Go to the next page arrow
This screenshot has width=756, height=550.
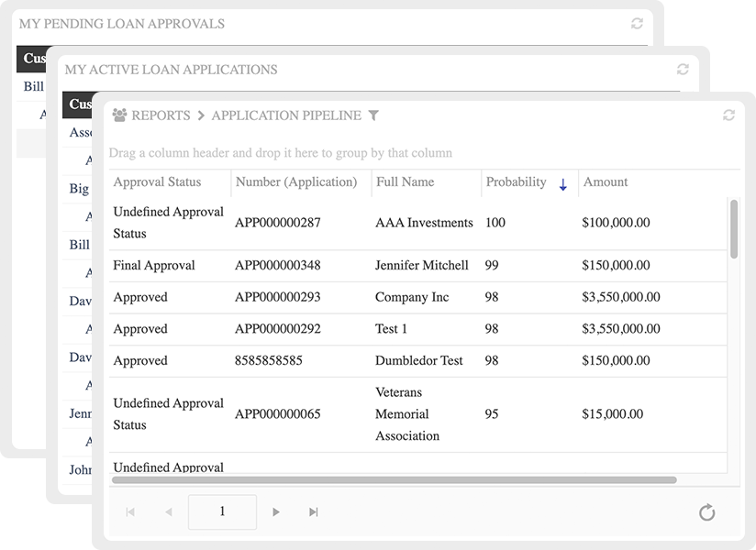point(276,512)
